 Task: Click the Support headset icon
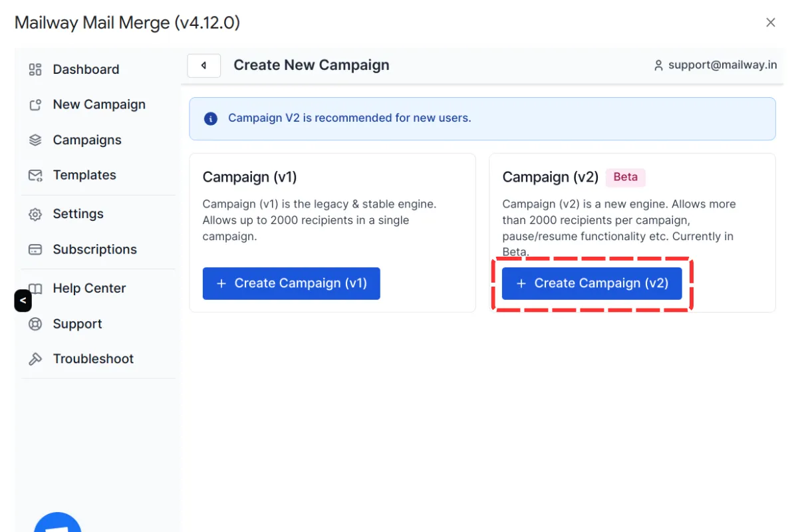(x=35, y=323)
